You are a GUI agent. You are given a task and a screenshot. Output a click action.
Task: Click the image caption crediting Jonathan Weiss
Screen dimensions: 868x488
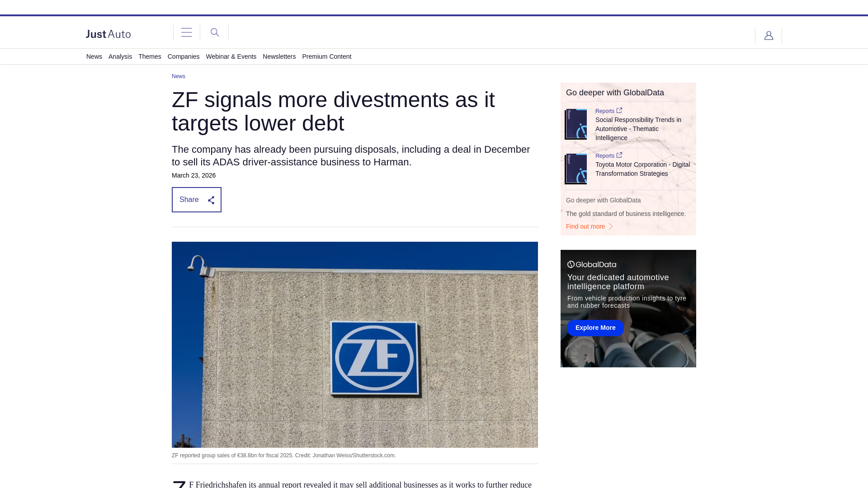284,455
